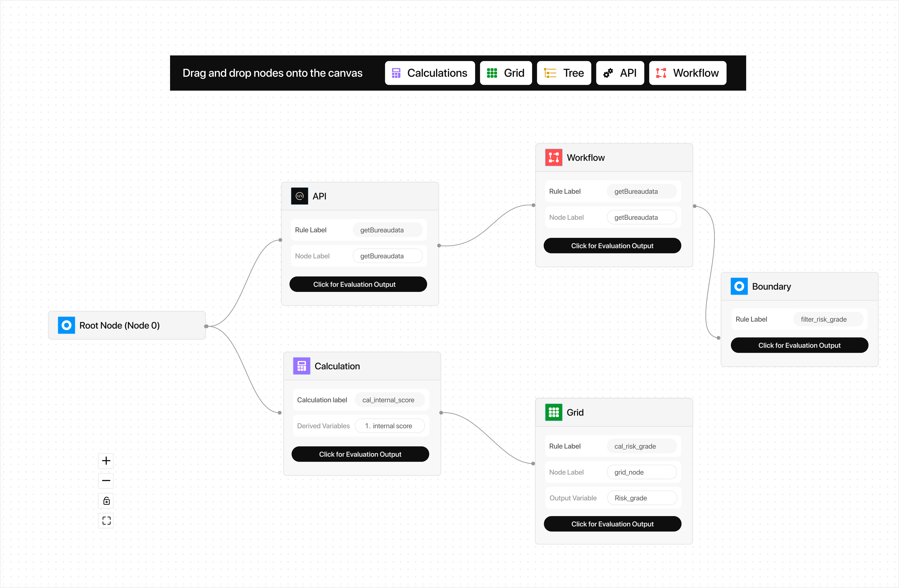Click the fit view frame icon
The height and width of the screenshot is (588, 899).
(x=106, y=521)
